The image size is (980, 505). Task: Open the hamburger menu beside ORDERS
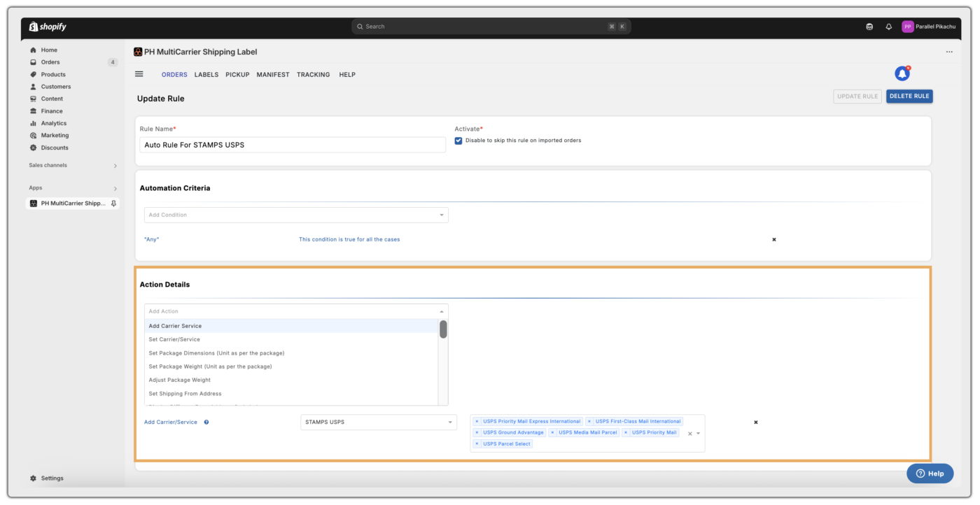point(139,74)
